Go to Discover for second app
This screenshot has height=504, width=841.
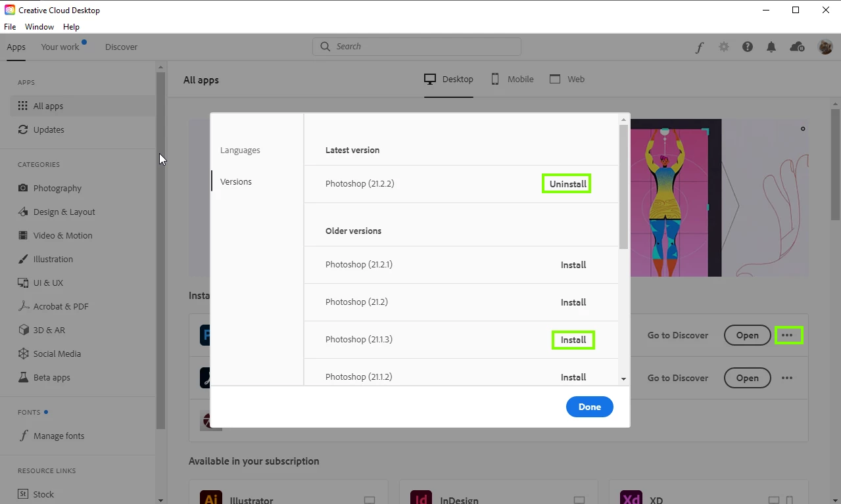tap(677, 378)
